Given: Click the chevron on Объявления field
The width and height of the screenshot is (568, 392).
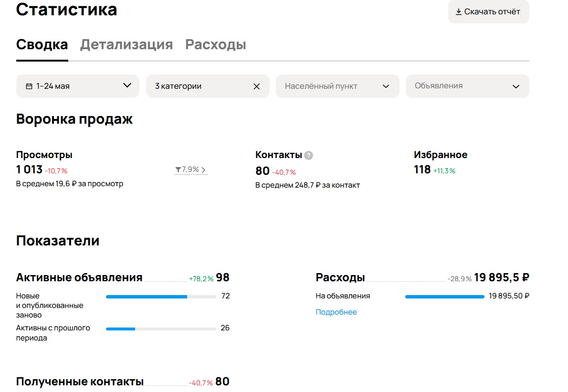Looking at the screenshot, I should (516, 86).
